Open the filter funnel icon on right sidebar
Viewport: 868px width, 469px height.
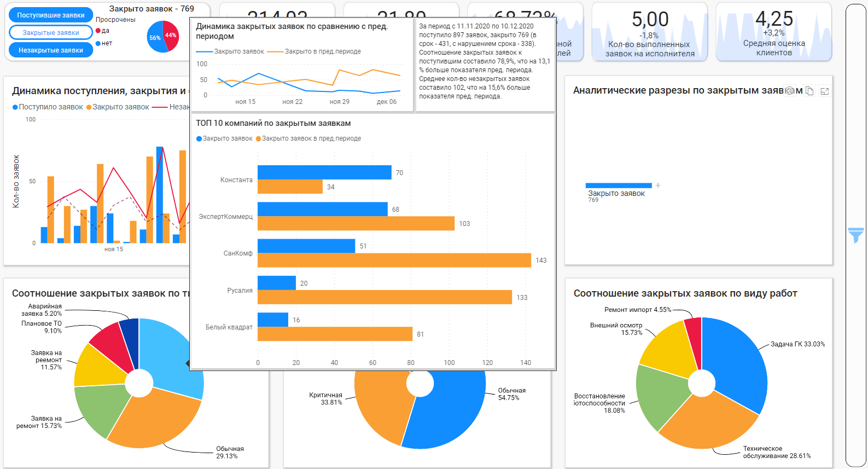click(x=856, y=235)
